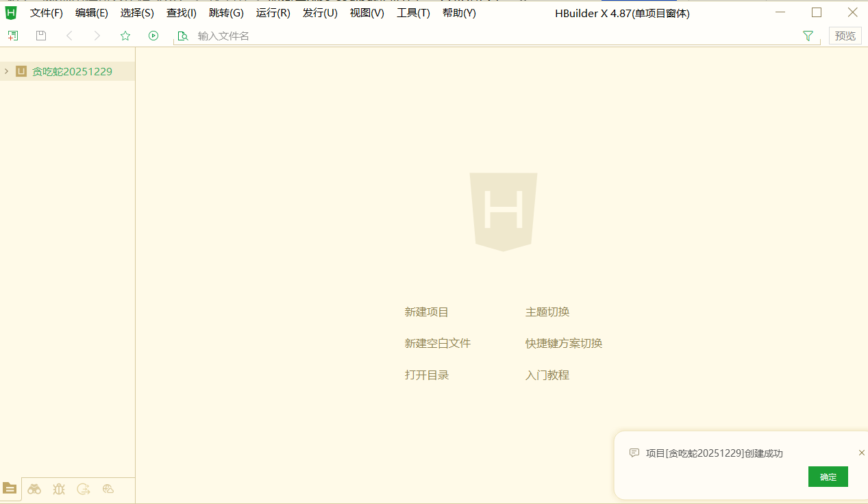Image resolution: width=868 pixels, height=504 pixels.
Task: Expand the 贪吃蛇20251229 project chevron
Action: pos(6,71)
